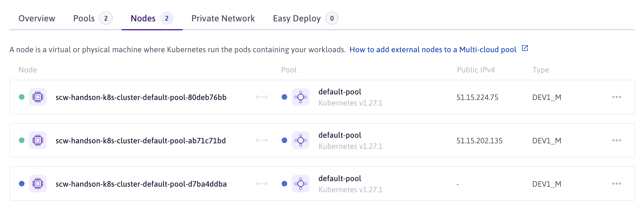Open the multi-cloud pool external nodes guide
Image resolution: width=644 pixels, height=215 pixels.
[x=433, y=49]
